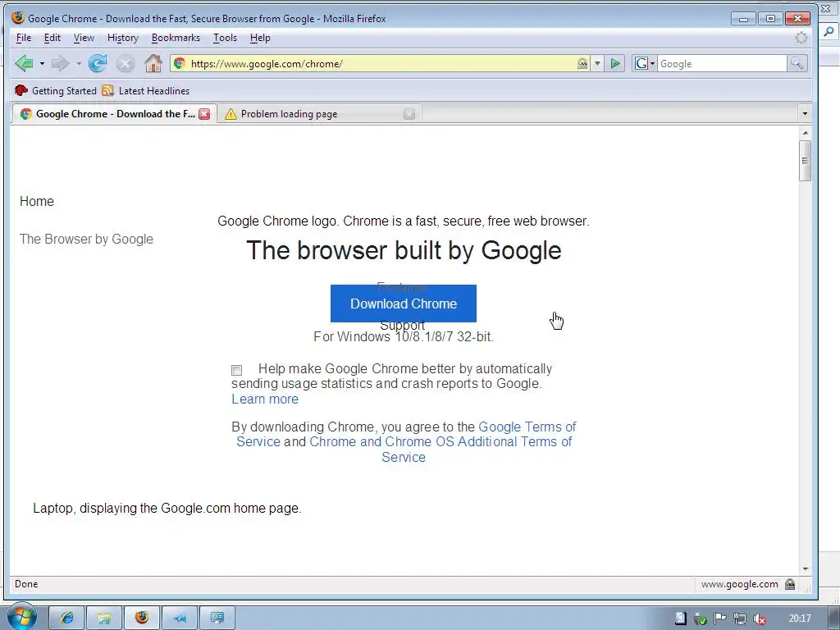Click the page scrollbar thumb
840x630 pixels.
[805, 160]
